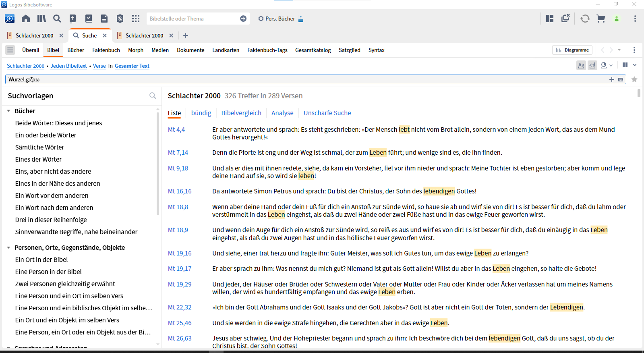Click the search history back arrow
This screenshot has width=644, height=353.
(x=603, y=50)
